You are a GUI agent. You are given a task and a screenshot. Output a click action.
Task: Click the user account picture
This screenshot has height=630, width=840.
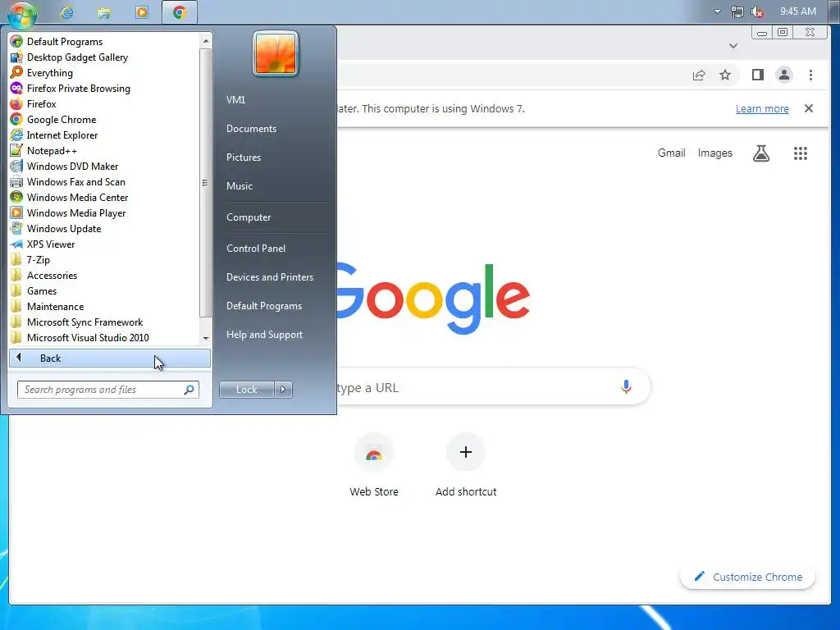click(x=276, y=53)
